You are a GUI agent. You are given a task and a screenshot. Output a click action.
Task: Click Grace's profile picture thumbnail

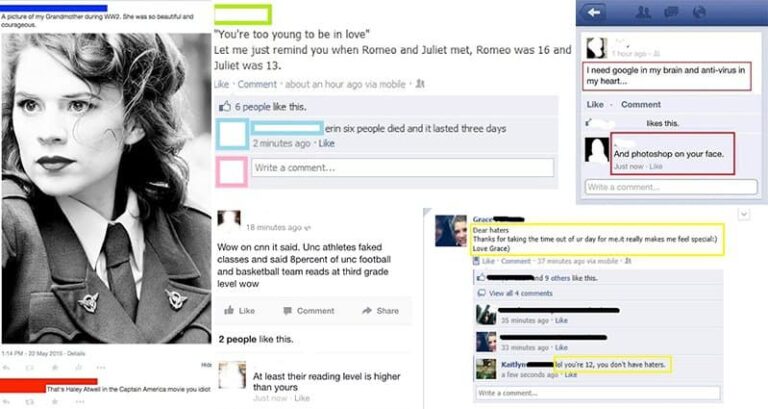click(x=451, y=230)
